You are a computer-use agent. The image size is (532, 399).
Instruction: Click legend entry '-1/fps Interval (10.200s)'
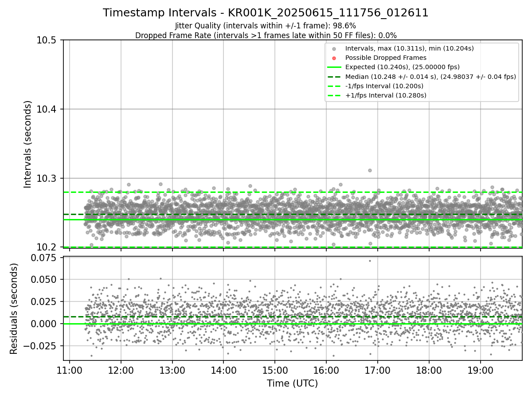pyautogui.click(x=384, y=86)
